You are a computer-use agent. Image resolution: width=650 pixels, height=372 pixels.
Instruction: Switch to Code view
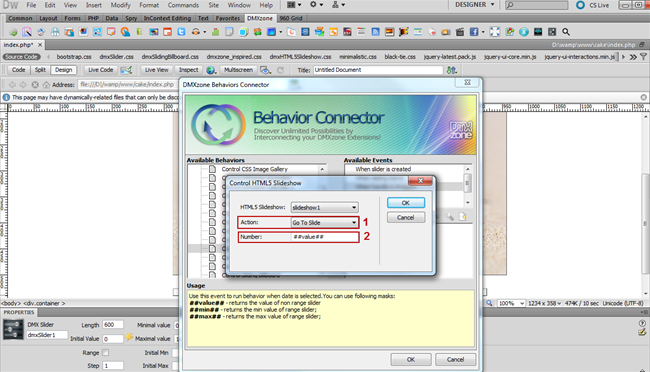[18, 70]
